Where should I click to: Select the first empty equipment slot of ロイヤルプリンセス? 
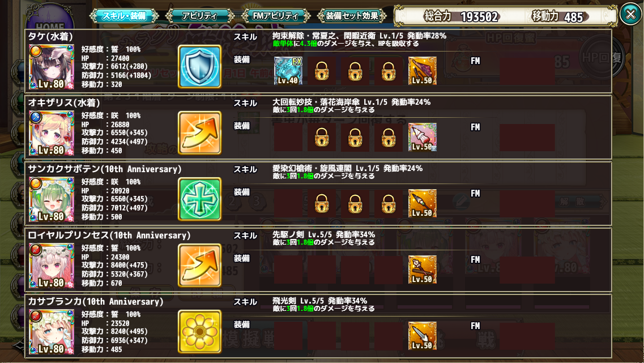[x=288, y=270]
